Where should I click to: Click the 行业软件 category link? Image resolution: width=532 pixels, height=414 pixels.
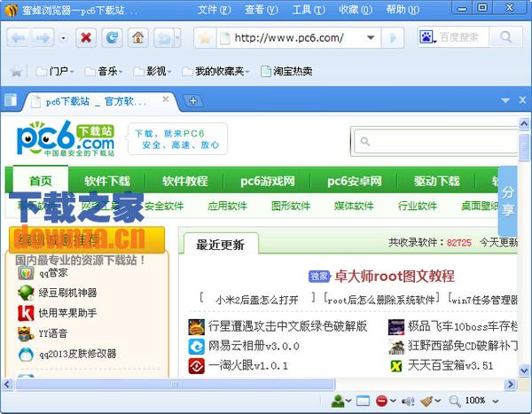[417, 206]
